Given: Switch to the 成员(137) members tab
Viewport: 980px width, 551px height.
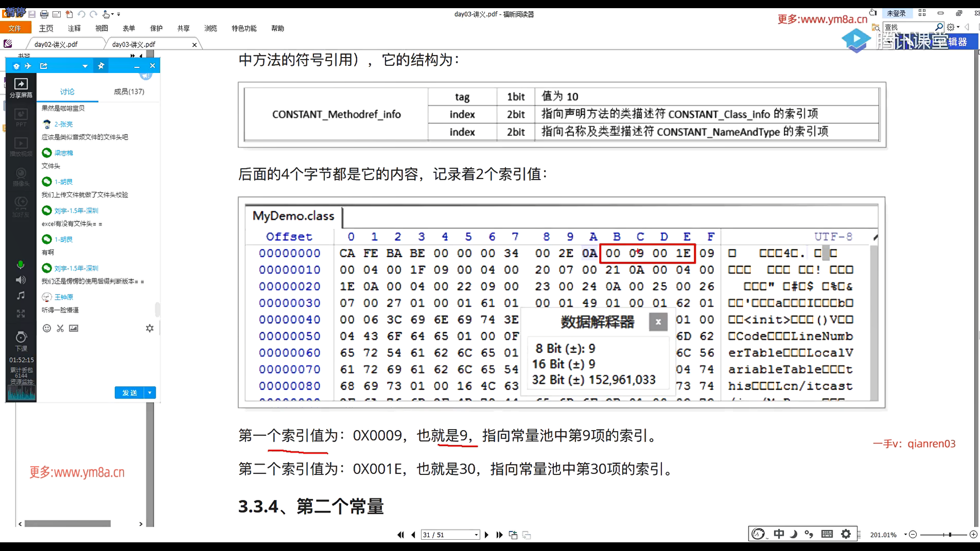Looking at the screenshot, I should click(129, 92).
